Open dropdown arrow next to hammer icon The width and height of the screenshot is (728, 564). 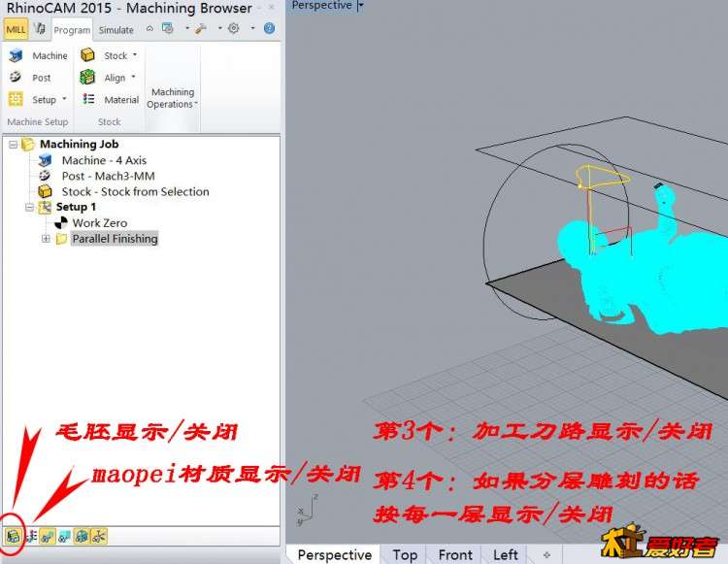click(x=220, y=28)
